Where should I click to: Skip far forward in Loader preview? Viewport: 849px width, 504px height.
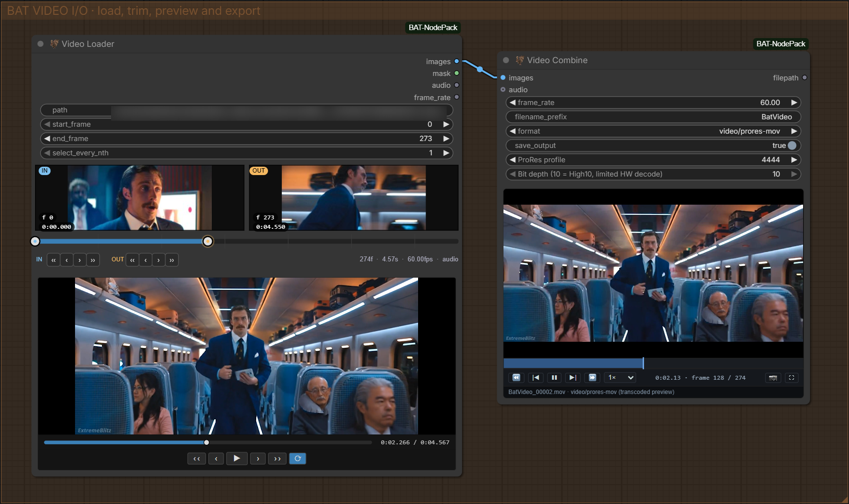277,459
